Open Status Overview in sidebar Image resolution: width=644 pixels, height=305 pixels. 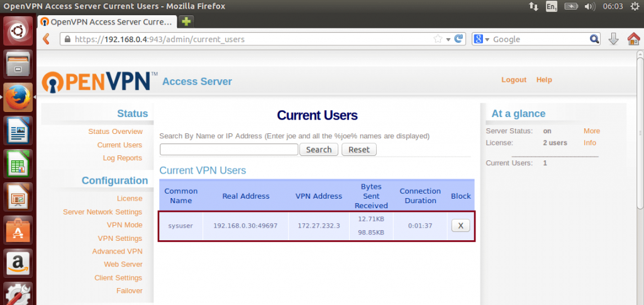tap(116, 131)
